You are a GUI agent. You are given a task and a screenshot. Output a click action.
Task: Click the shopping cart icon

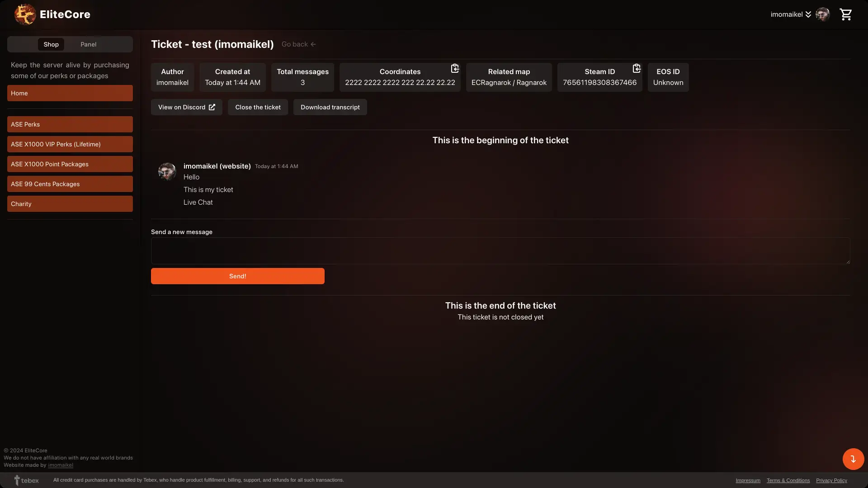847,14
